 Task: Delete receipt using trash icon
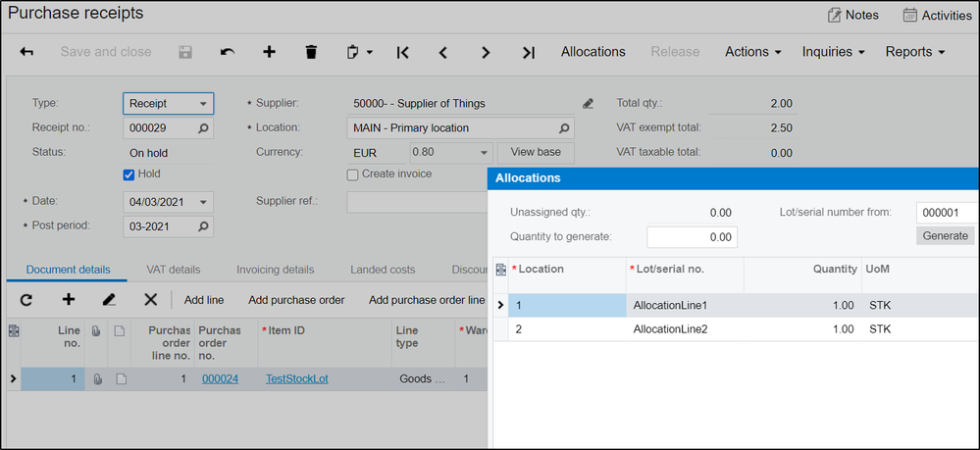click(x=311, y=52)
